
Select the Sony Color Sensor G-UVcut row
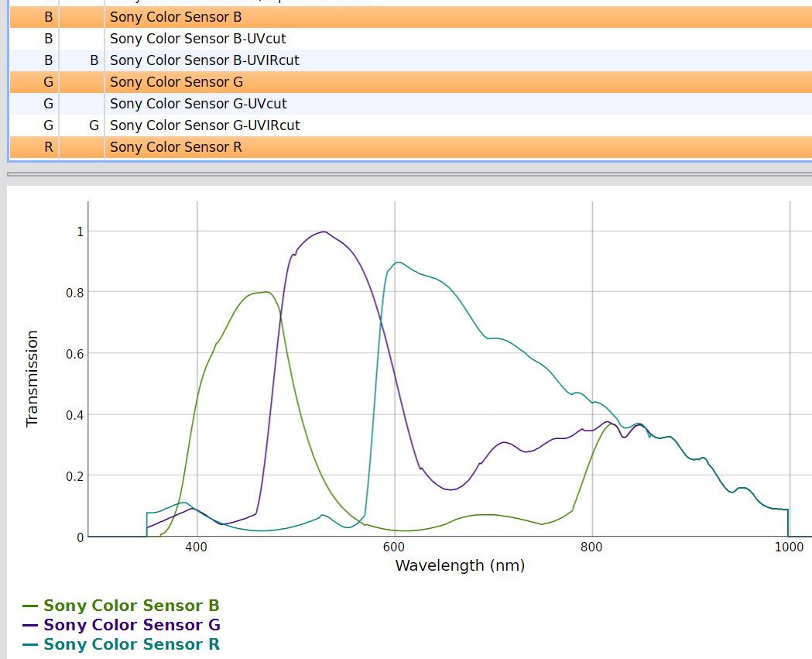pyautogui.click(x=411, y=104)
